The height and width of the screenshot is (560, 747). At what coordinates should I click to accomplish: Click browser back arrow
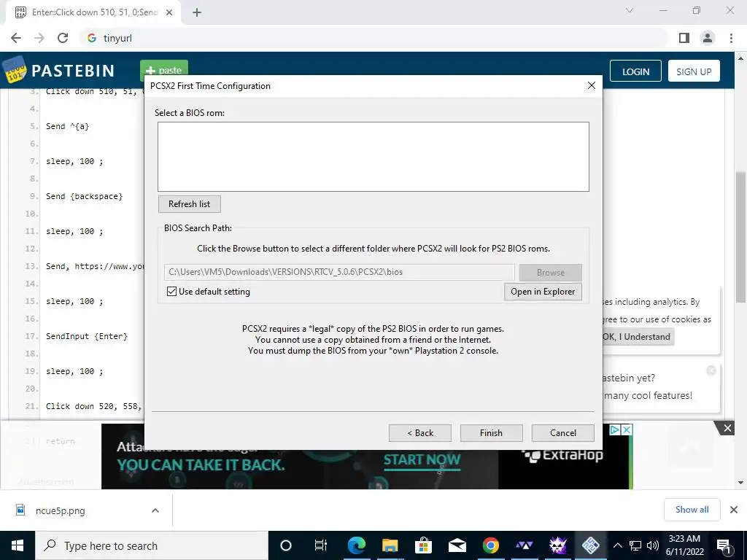click(x=16, y=38)
